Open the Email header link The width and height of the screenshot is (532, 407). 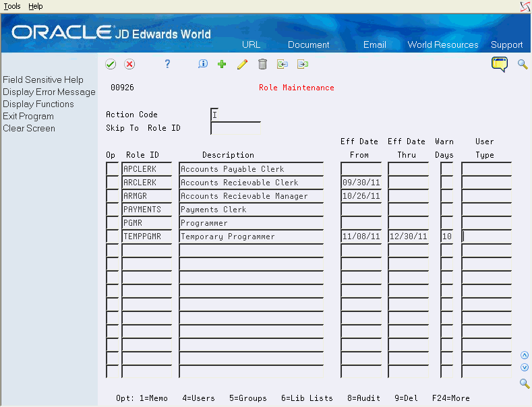375,44
